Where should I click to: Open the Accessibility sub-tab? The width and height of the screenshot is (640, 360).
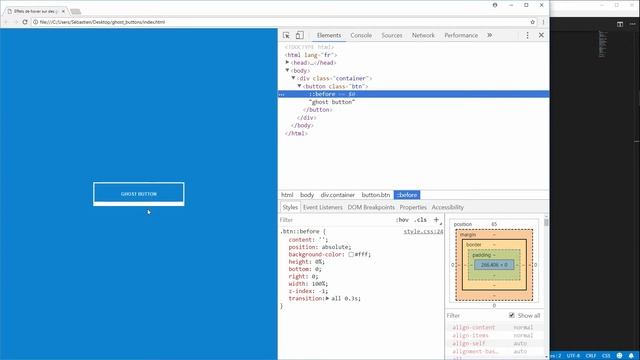click(x=448, y=207)
